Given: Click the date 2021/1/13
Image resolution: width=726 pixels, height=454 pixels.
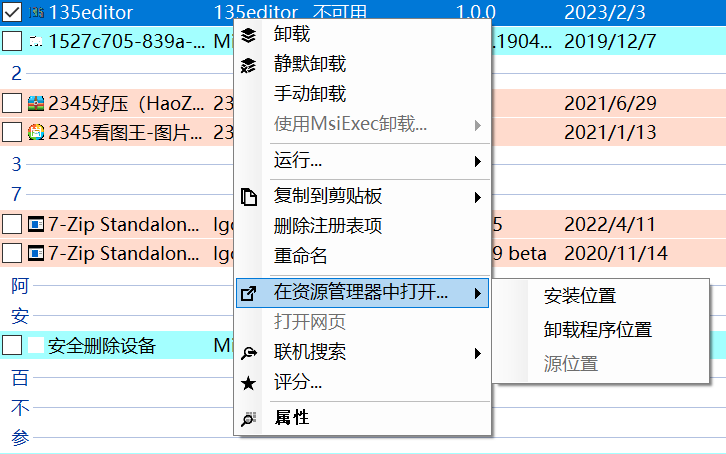Looking at the screenshot, I should pyautogui.click(x=610, y=132).
